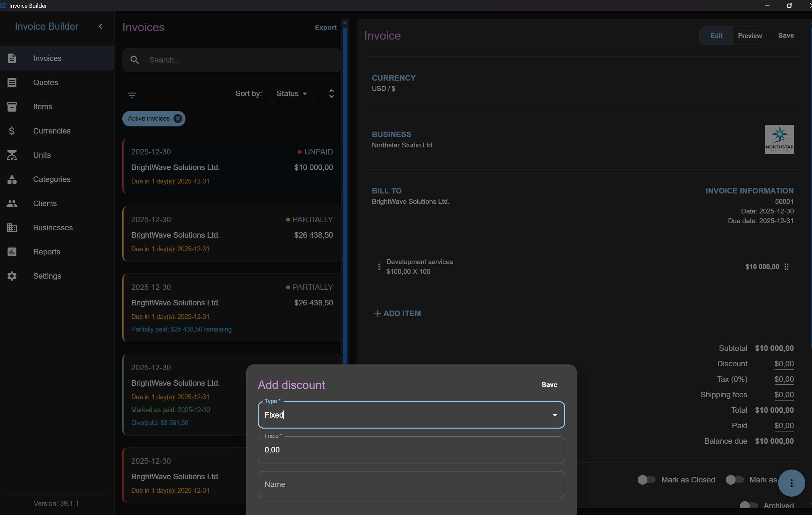
Task: Toggle the Archived switch
Action: (748, 505)
